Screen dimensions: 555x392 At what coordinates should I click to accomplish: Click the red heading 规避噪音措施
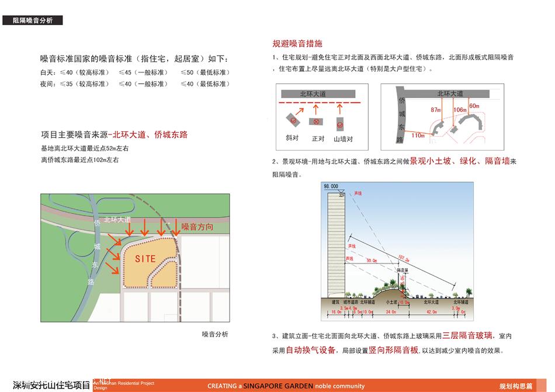[x=297, y=43]
